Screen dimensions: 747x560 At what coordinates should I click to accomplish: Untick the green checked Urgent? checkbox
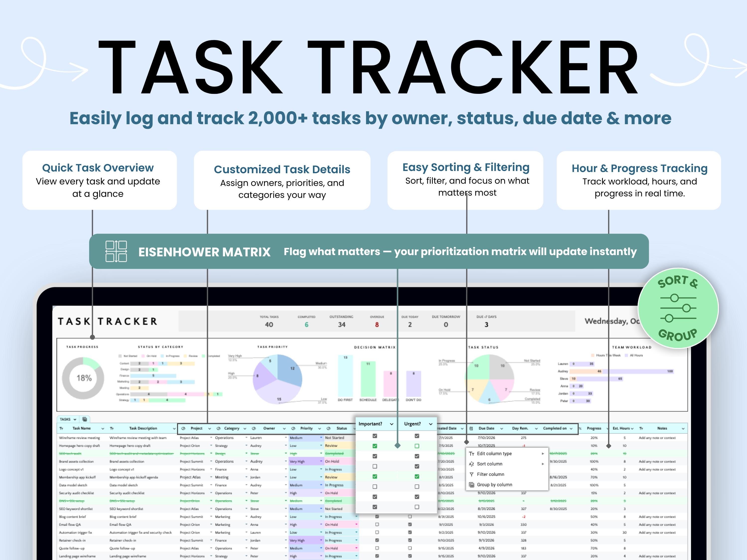click(417, 476)
